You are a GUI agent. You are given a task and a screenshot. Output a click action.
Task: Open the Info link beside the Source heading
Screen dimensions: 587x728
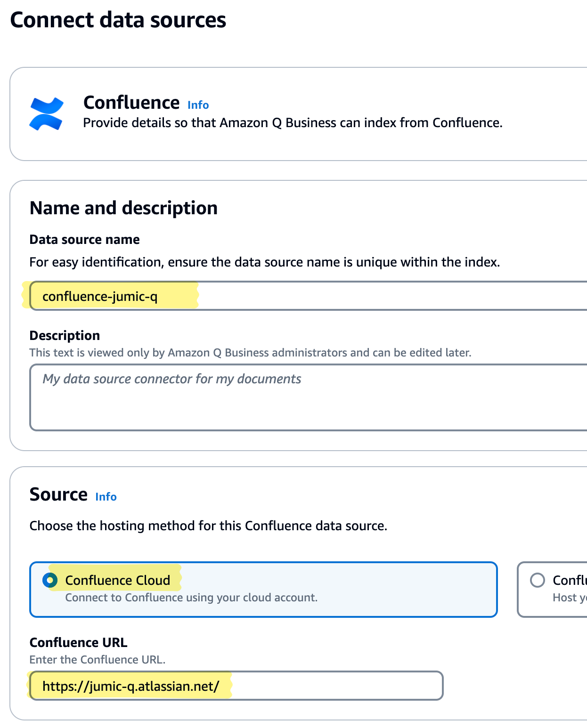(x=106, y=497)
